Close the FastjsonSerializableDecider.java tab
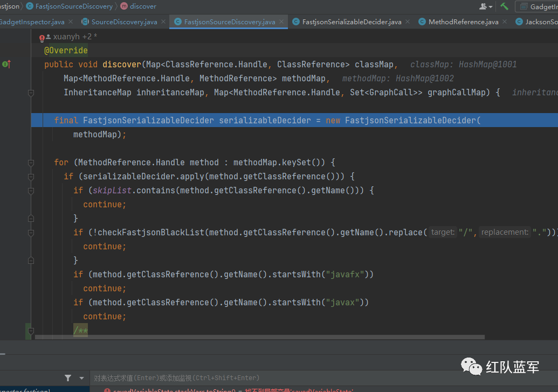This screenshot has height=392, width=558. 408,22
